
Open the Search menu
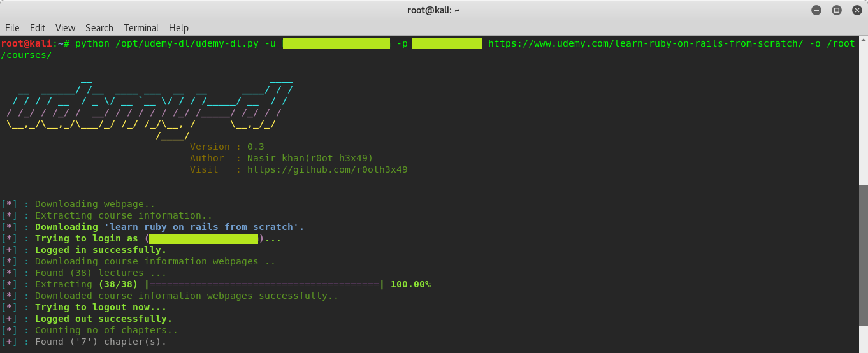(99, 28)
